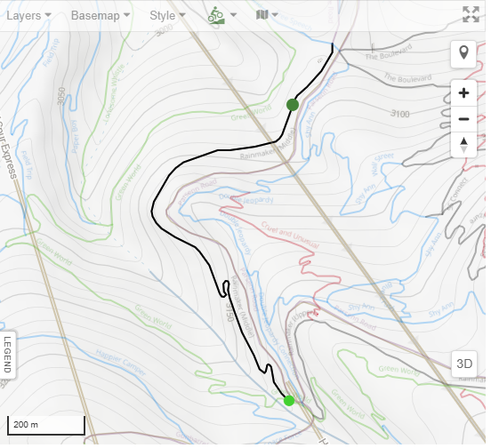Open the Layers dropdown menu
The image size is (491, 448).
click(28, 15)
